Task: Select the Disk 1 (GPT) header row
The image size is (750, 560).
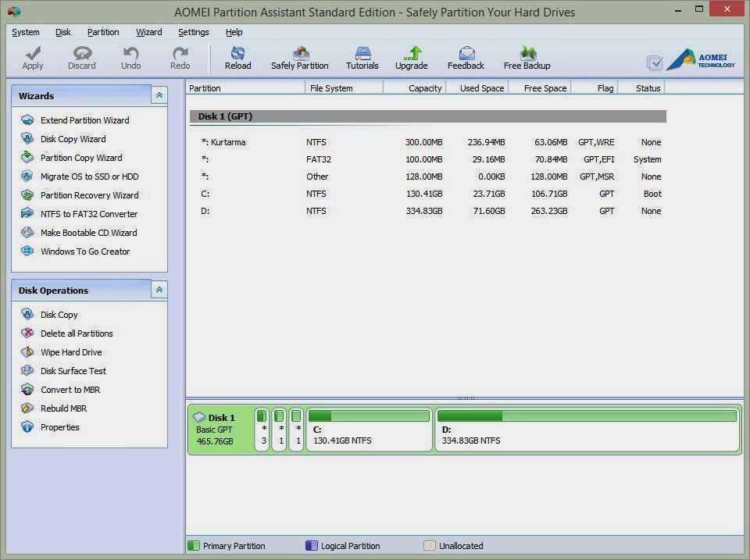Action: pyautogui.click(x=428, y=116)
